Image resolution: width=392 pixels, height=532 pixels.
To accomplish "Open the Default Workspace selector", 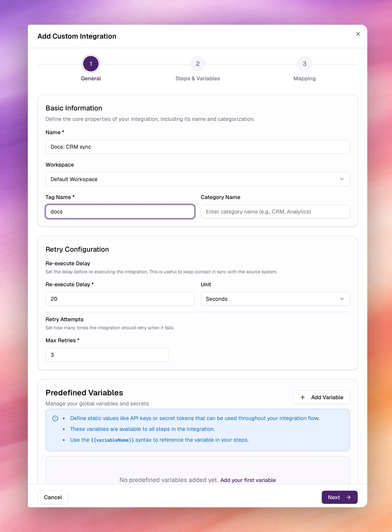I will click(x=197, y=179).
